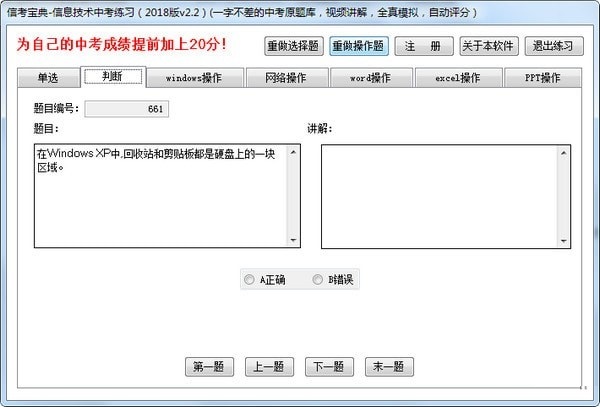Click the 讲解 box scroll-up arrow

[564, 153]
